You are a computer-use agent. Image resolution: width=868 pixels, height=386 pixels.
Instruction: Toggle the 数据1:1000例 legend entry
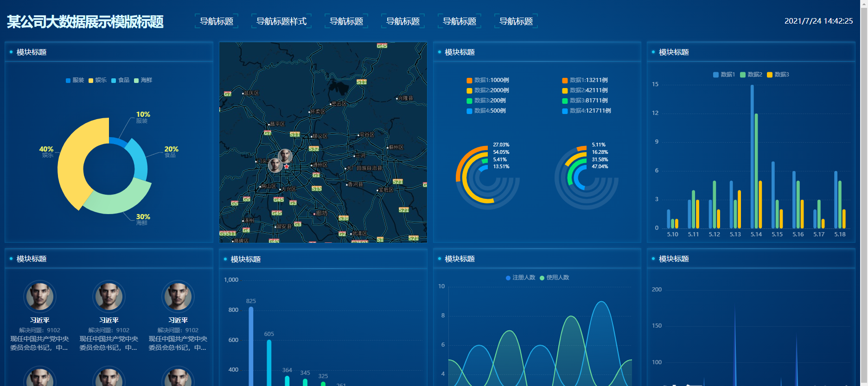[x=488, y=80]
